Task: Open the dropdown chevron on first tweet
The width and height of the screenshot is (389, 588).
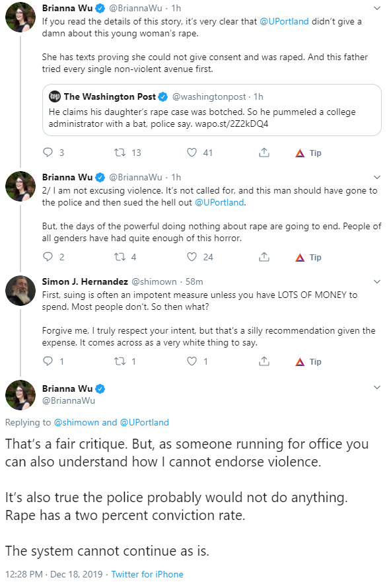Action: (x=377, y=8)
